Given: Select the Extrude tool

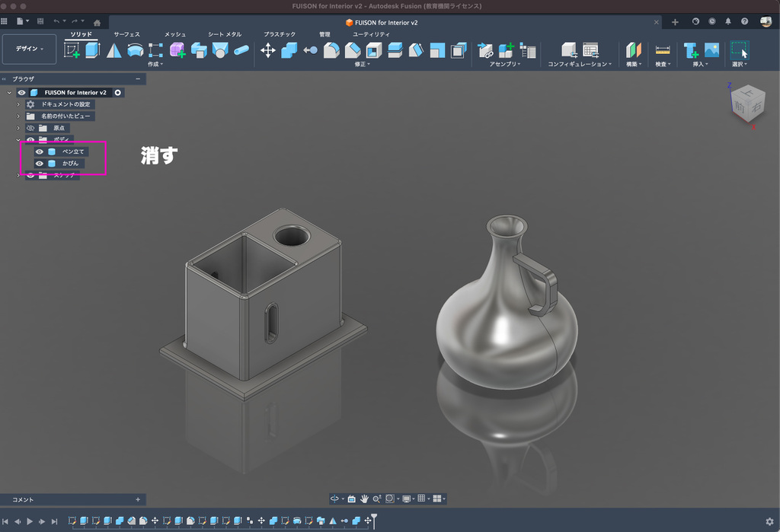Looking at the screenshot, I should 92,50.
